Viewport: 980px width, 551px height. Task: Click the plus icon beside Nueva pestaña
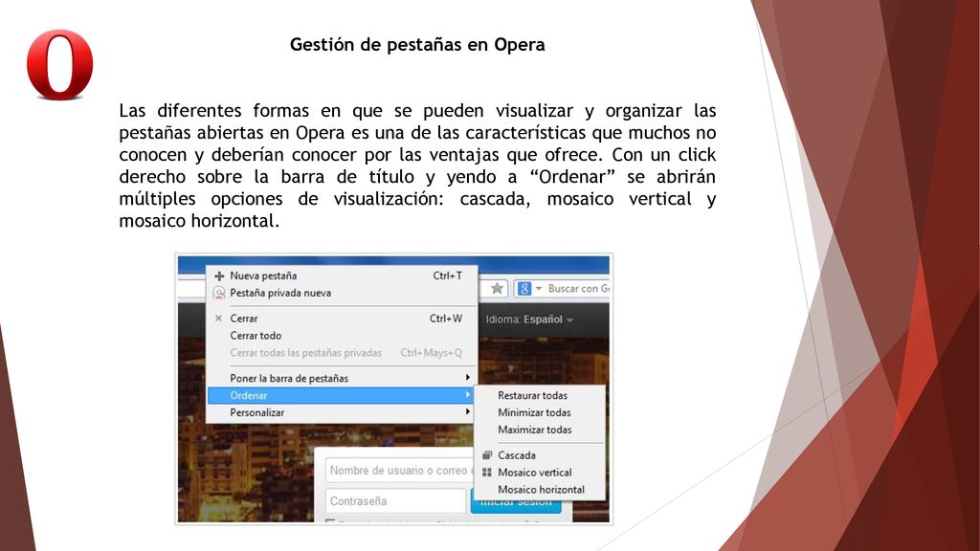(219, 275)
